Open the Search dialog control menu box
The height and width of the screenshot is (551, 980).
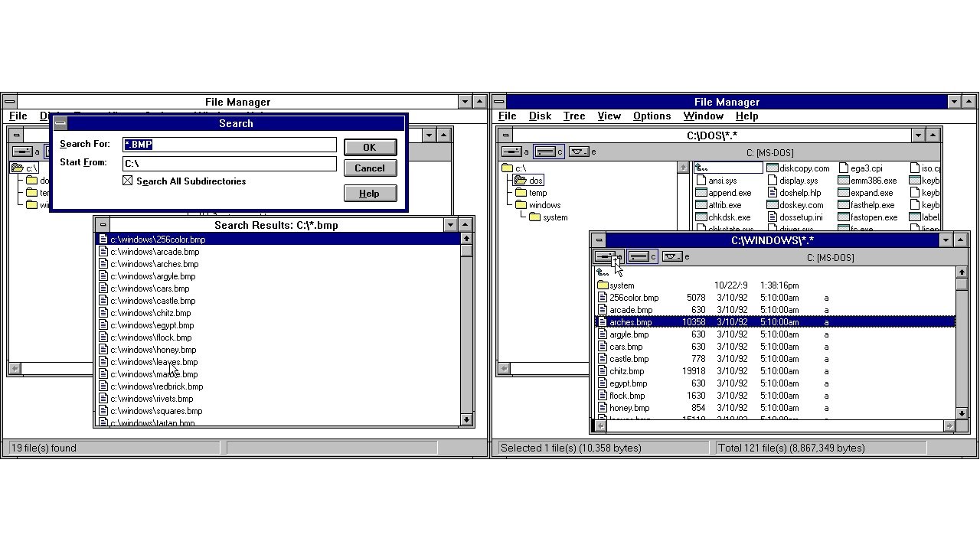pos(60,123)
